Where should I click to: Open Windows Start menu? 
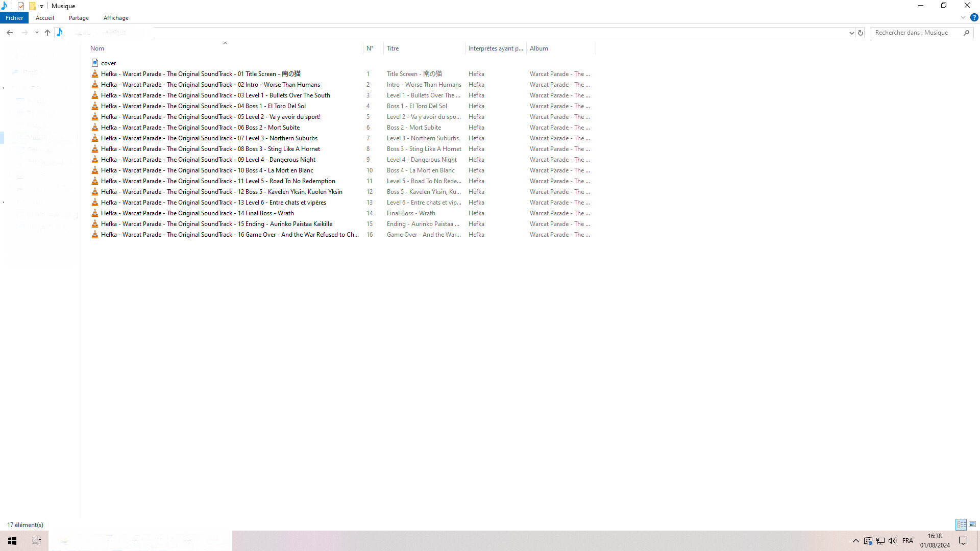click(x=12, y=541)
